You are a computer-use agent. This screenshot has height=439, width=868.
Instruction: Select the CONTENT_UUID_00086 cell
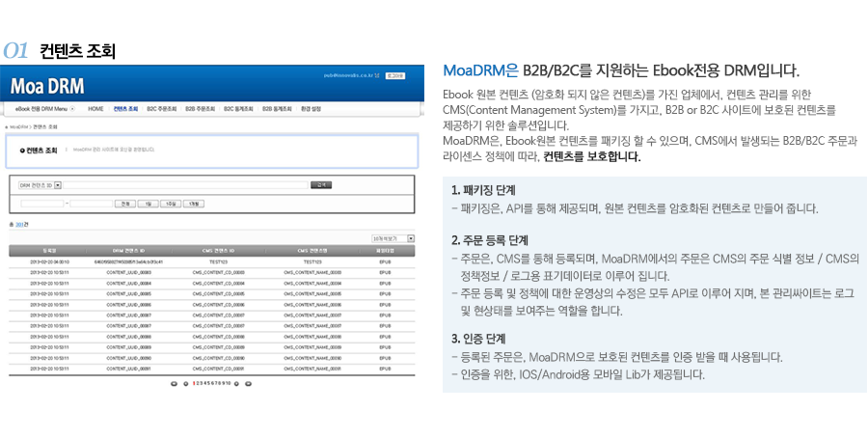pos(128,305)
